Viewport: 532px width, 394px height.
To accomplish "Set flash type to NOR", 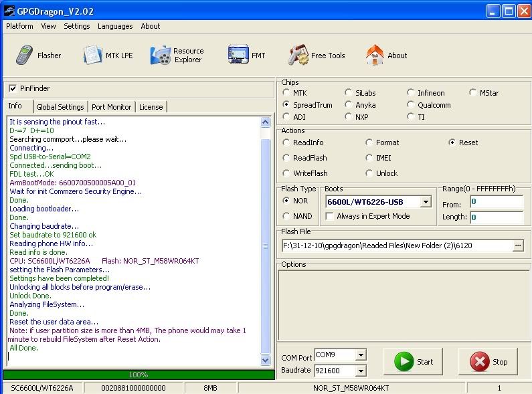I will (x=286, y=201).
